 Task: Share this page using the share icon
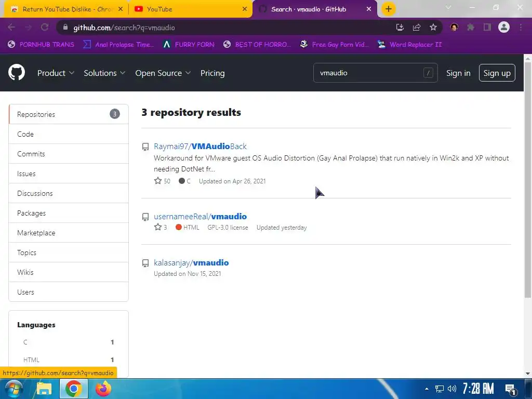(417, 28)
